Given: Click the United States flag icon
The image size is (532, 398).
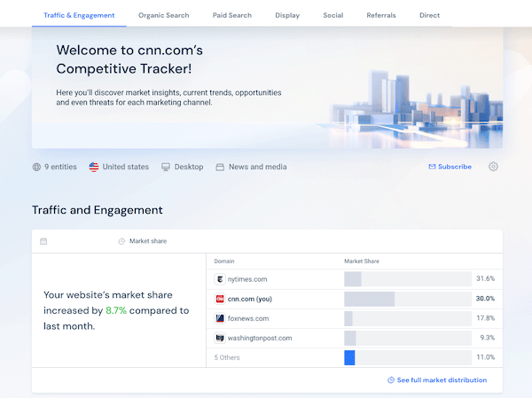Looking at the screenshot, I should (94, 167).
